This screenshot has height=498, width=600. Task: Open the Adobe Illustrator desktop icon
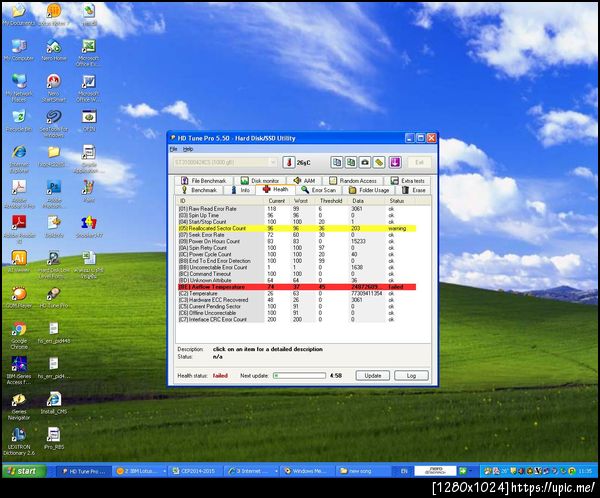(x=18, y=261)
